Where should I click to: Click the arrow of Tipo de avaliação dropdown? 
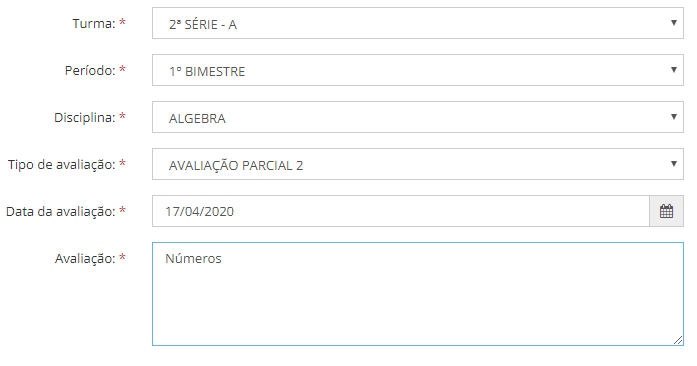[x=674, y=164]
